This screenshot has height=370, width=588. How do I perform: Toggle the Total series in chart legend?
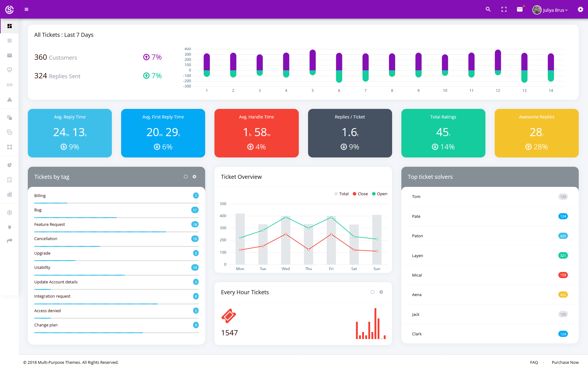[x=341, y=194]
